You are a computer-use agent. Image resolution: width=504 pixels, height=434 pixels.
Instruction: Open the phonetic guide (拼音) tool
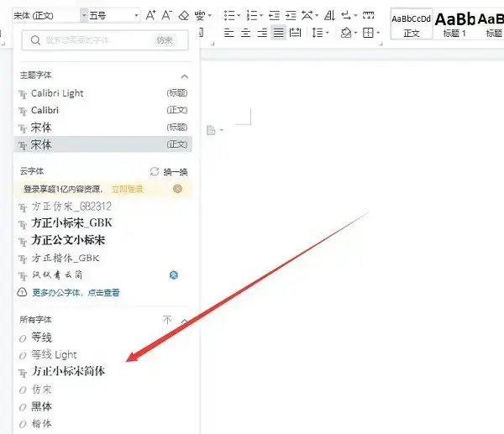point(200,15)
